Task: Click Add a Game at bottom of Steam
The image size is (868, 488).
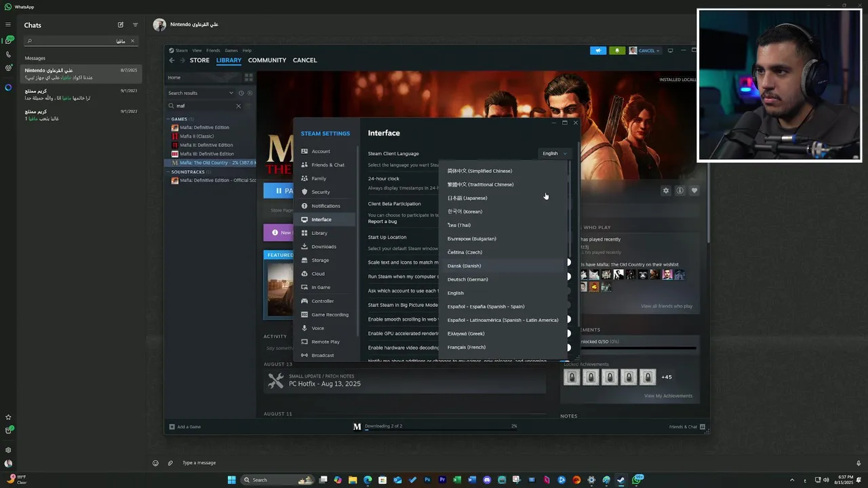Action: 184,426
